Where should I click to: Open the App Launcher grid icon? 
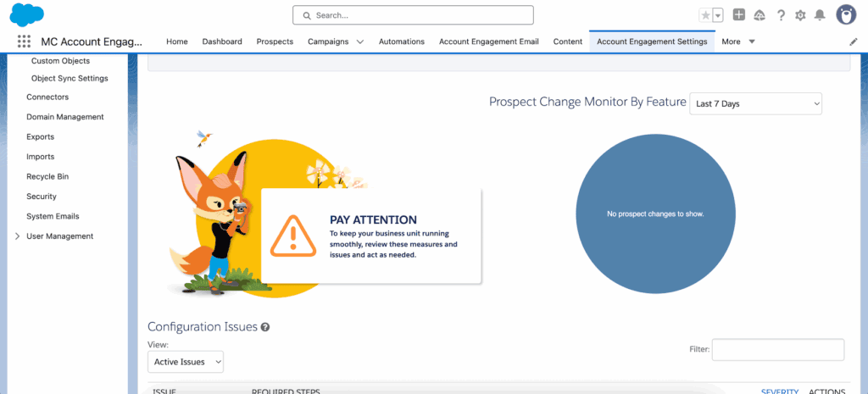pyautogui.click(x=24, y=42)
